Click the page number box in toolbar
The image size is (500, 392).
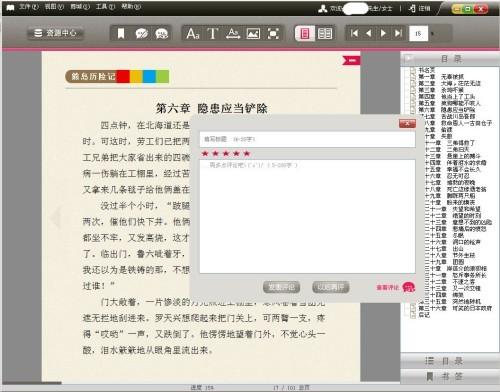(418, 33)
